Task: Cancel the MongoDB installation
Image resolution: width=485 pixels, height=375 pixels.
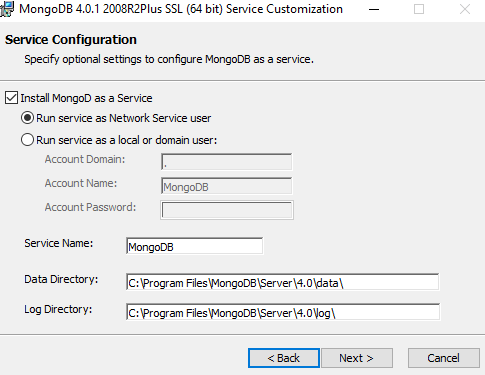Action: click(444, 358)
